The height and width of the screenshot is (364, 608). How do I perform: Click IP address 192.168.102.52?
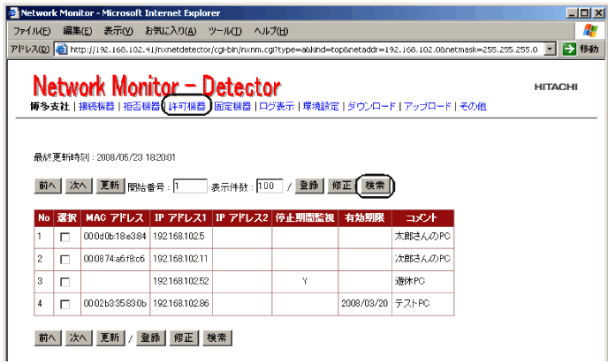180,281
